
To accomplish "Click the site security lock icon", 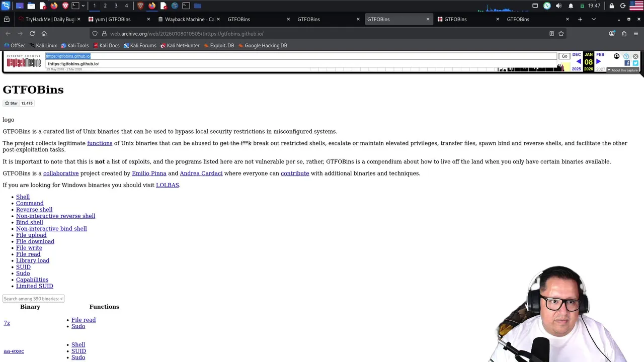I will coord(104,34).
